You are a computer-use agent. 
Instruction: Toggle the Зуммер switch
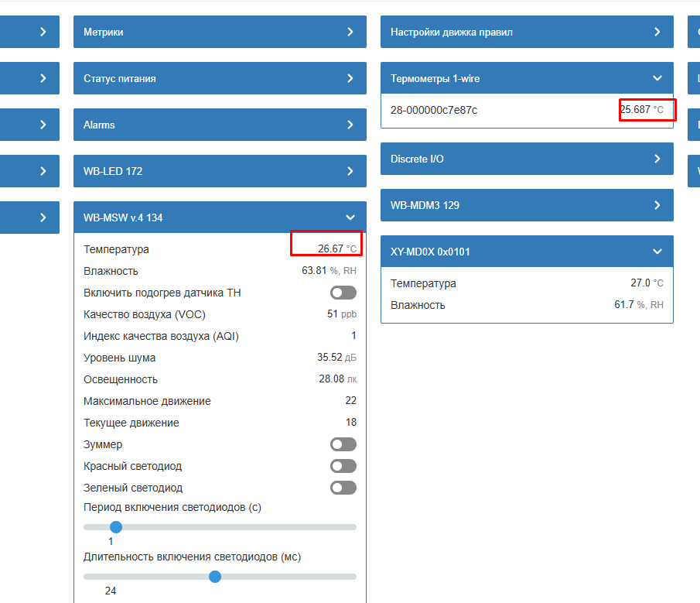pos(343,444)
